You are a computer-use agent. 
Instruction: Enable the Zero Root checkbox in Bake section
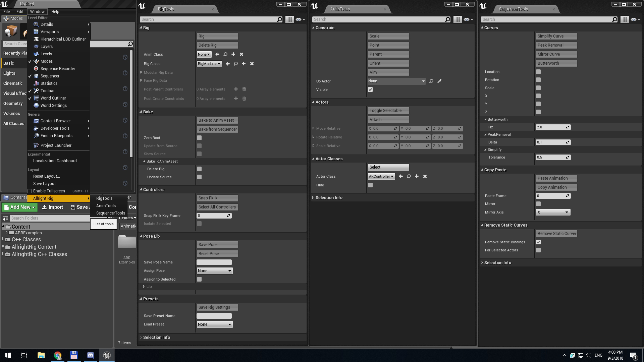click(199, 137)
